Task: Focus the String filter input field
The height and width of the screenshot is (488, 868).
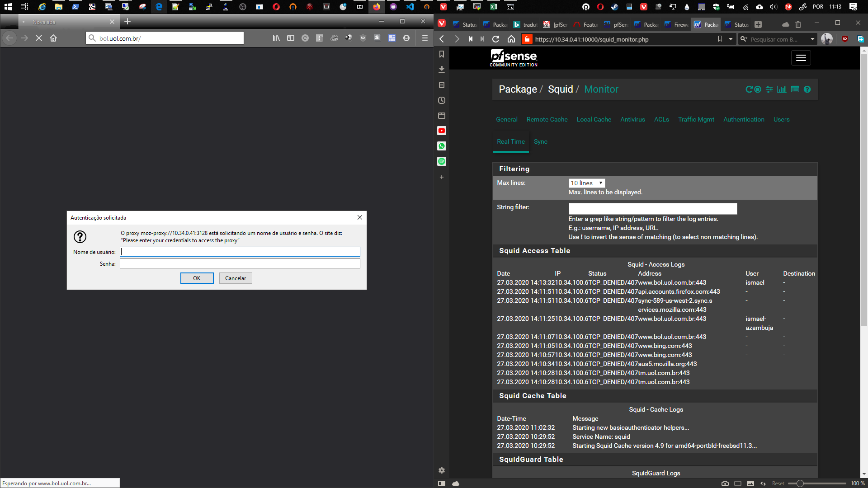Action: pyautogui.click(x=652, y=208)
